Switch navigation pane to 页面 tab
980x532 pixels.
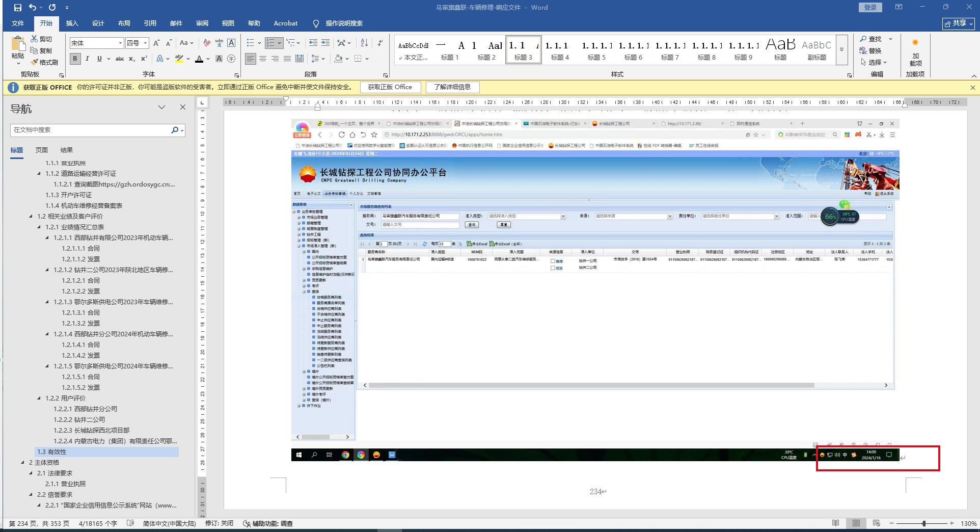[42, 150]
